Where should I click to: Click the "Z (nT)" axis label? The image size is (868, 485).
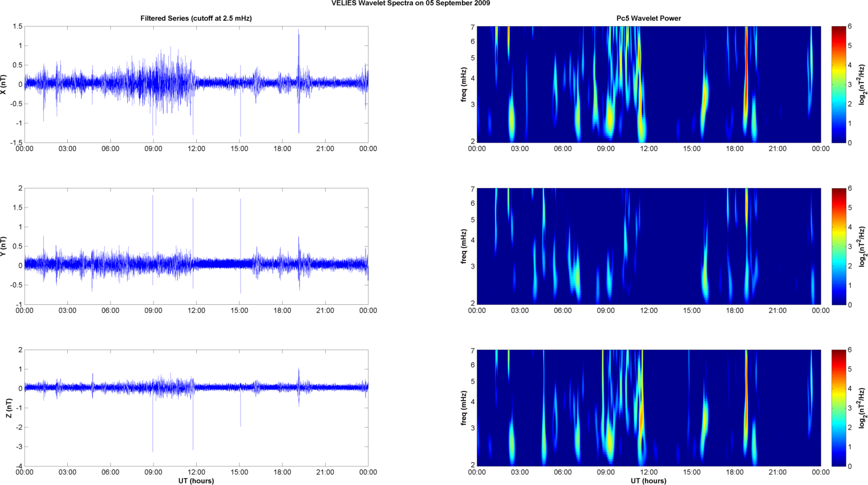click(9, 408)
